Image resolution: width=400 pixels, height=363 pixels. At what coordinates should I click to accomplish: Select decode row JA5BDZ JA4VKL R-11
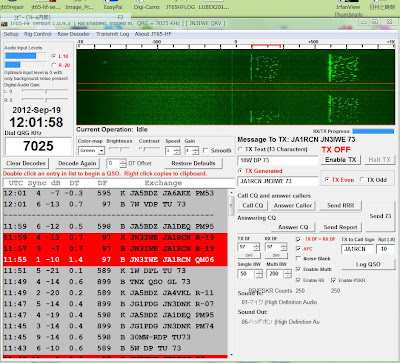click(x=115, y=293)
